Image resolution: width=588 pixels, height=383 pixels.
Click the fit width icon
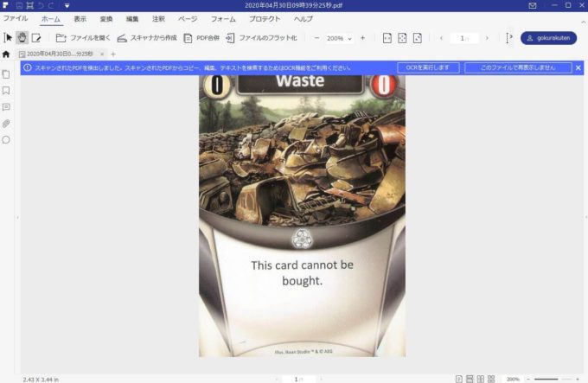[x=387, y=38]
